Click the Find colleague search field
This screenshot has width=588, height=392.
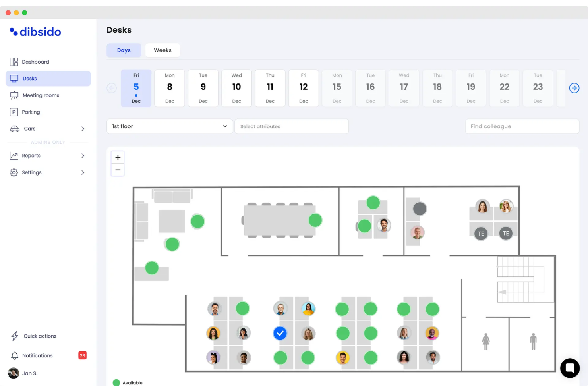(x=522, y=126)
